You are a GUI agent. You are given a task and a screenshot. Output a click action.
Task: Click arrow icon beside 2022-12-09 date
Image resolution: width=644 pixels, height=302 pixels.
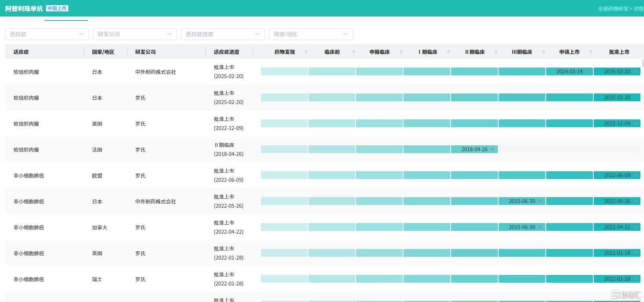[635, 123]
